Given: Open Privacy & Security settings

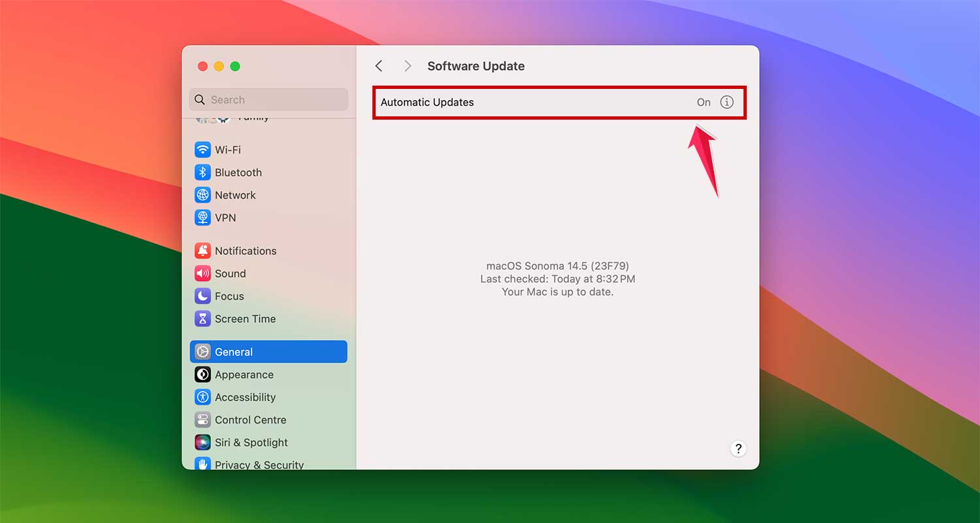Looking at the screenshot, I should 203,464.
